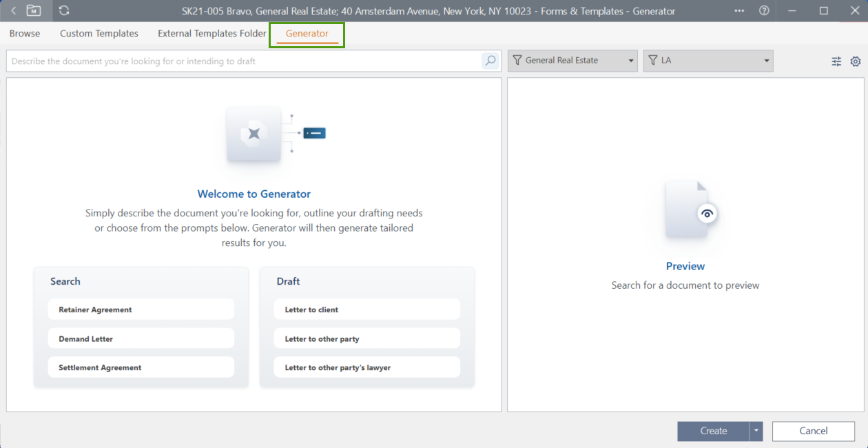Focus the document description search field
This screenshot has height=448, width=868.
click(x=245, y=61)
